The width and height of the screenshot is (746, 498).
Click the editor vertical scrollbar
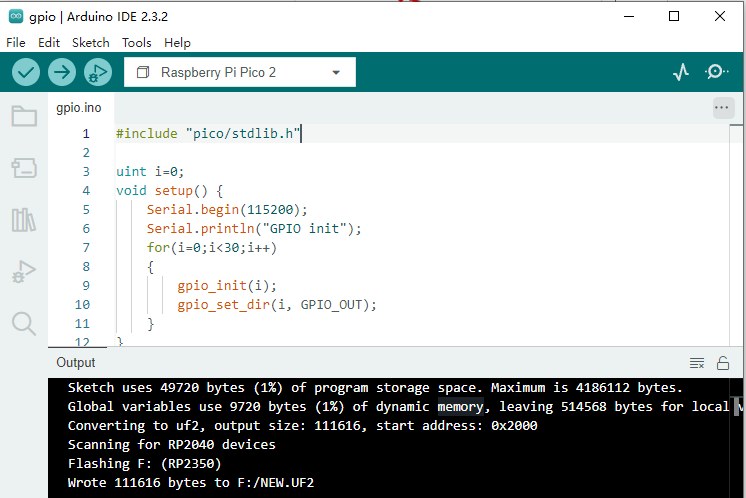point(736,236)
